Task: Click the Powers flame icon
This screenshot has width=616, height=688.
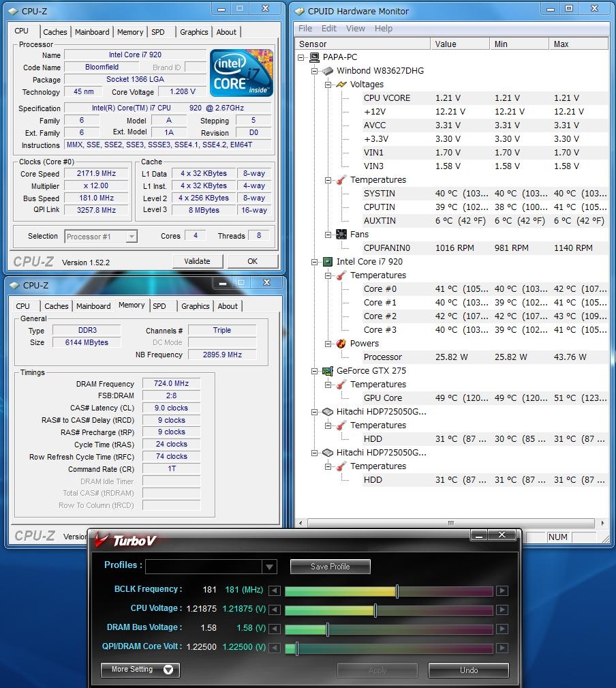Action: (341, 344)
